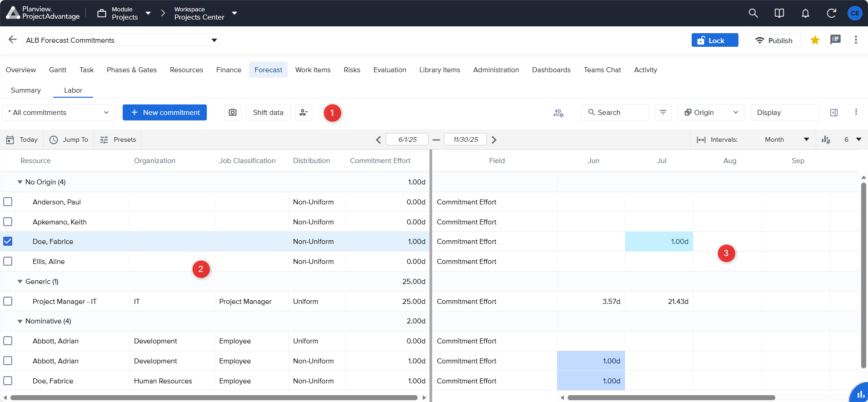The image size is (868, 402).
Task: Toggle the side panel layout icon
Action: 834,113
